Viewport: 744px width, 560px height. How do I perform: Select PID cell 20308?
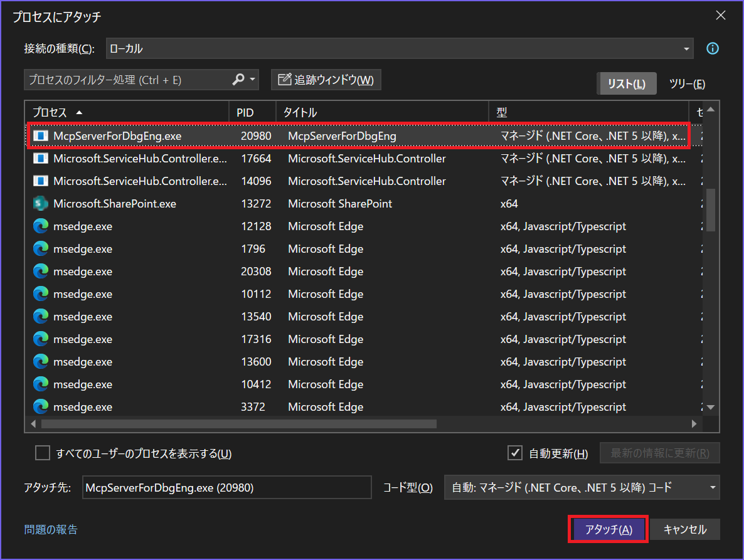(x=256, y=272)
